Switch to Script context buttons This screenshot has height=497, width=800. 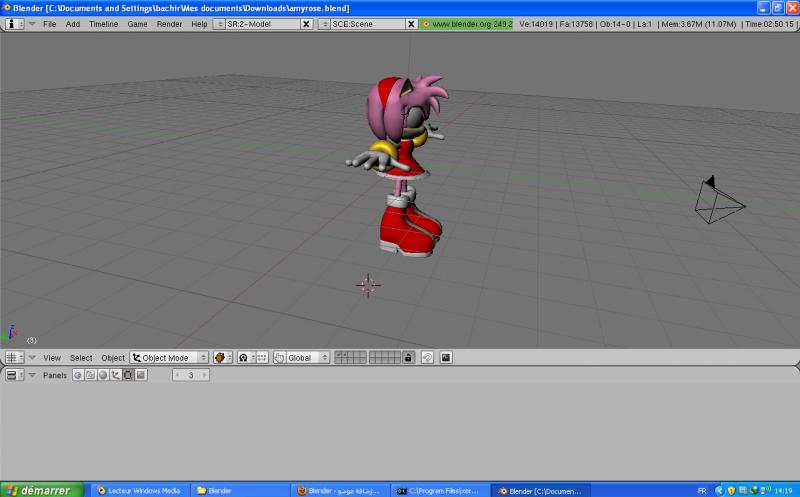pos(90,375)
